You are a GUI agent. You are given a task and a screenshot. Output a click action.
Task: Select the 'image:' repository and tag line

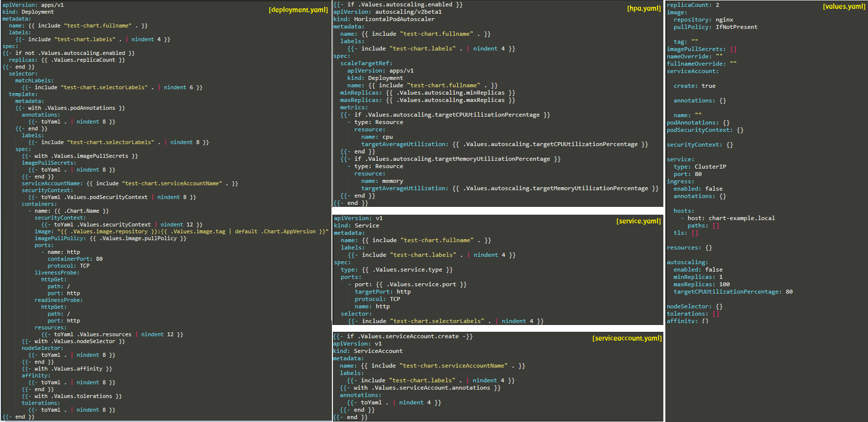click(182, 231)
